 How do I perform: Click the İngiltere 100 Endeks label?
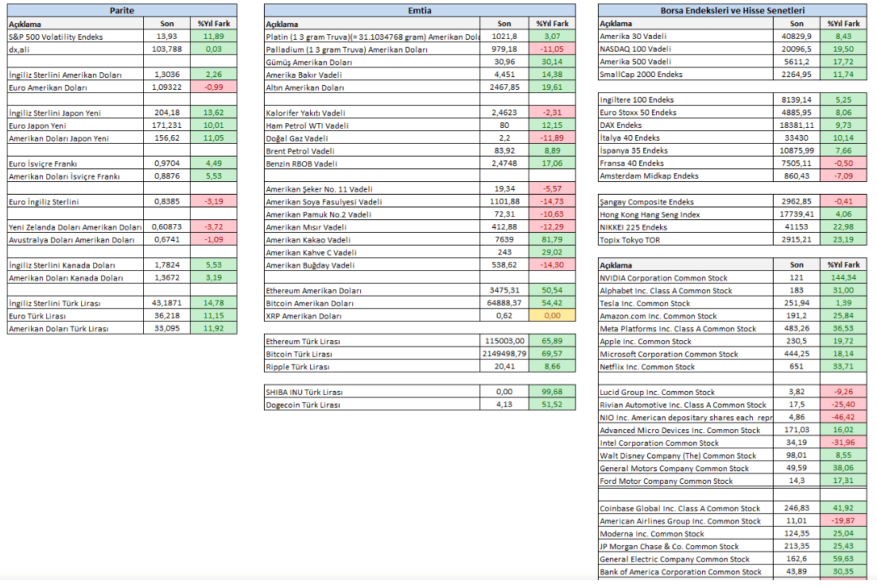coord(685,99)
